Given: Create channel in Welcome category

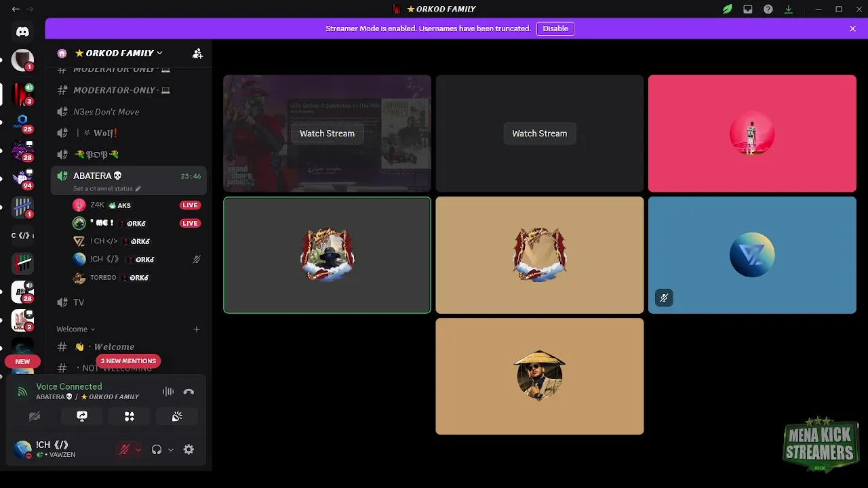Looking at the screenshot, I should click(x=197, y=329).
